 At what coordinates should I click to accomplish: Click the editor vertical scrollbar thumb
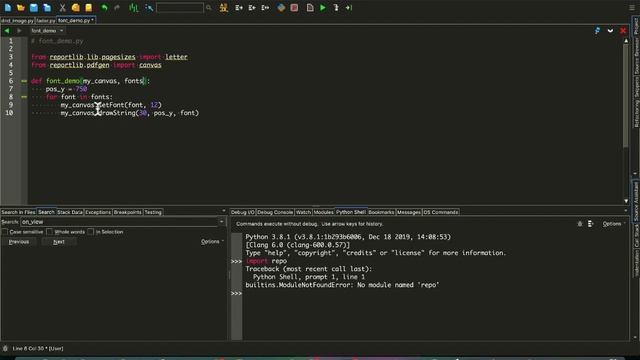click(x=626, y=95)
